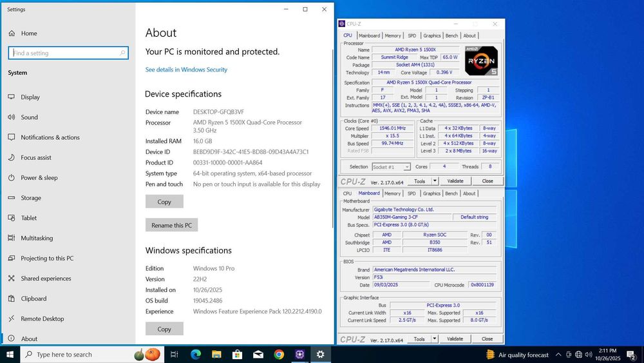
Task: Open Shared experiences settings
Action: click(x=46, y=279)
